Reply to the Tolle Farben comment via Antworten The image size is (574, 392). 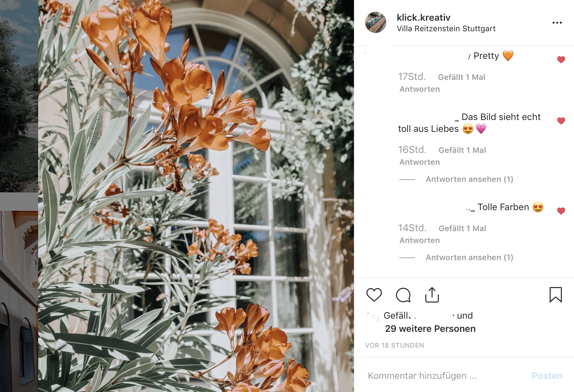click(x=419, y=240)
